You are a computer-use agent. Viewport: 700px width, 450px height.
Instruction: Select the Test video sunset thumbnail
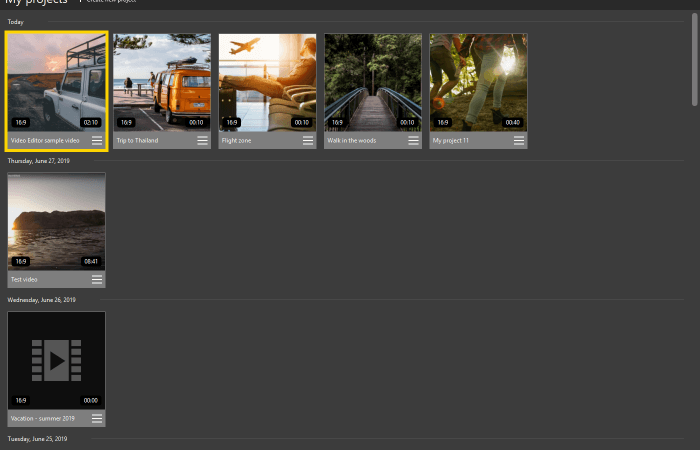tap(57, 221)
